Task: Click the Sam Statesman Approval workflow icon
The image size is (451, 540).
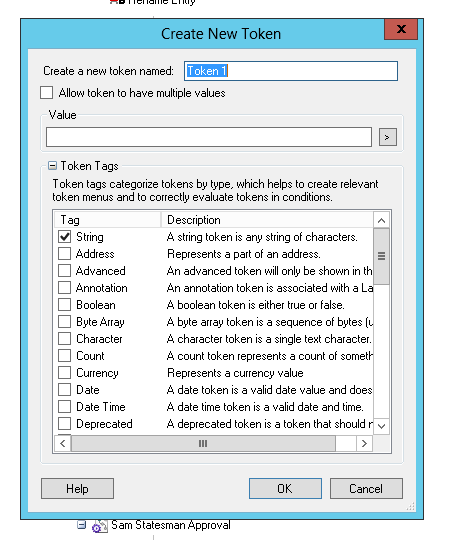Action: [99, 526]
